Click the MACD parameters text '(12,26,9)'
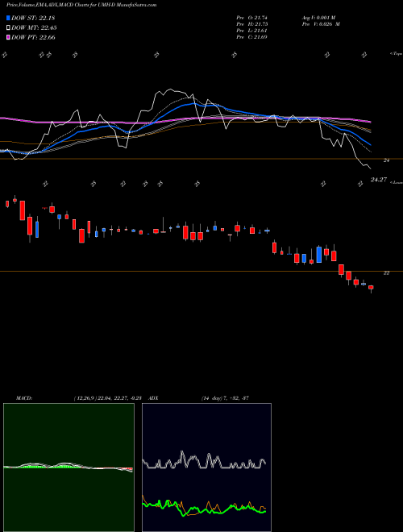403x532 pixels. pos(85,398)
